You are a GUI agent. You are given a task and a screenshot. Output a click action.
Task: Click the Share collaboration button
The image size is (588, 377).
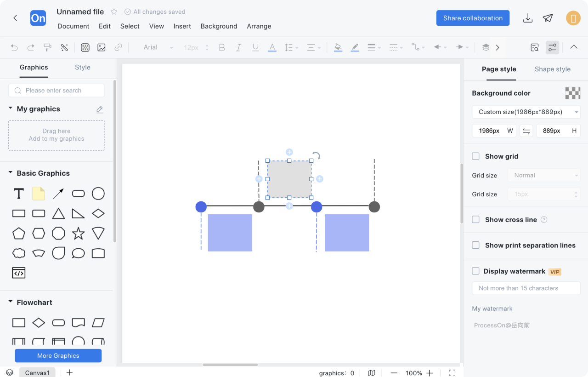[473, 18]
